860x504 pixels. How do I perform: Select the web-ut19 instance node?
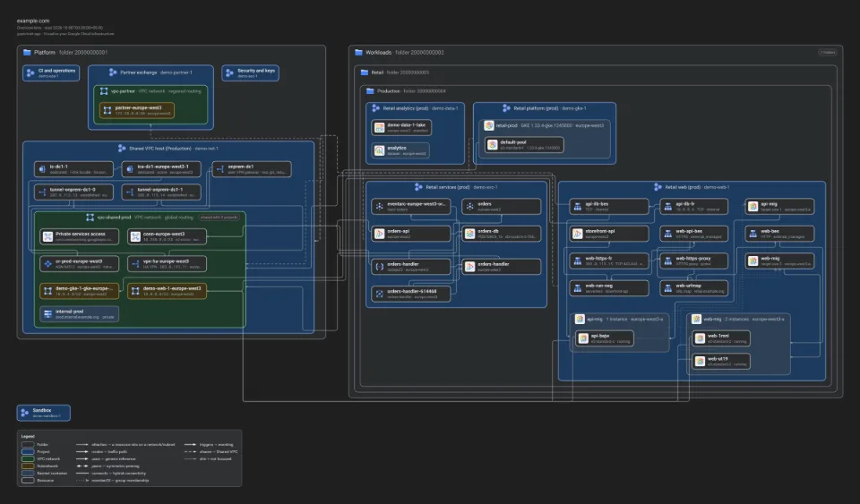point(721,362)
